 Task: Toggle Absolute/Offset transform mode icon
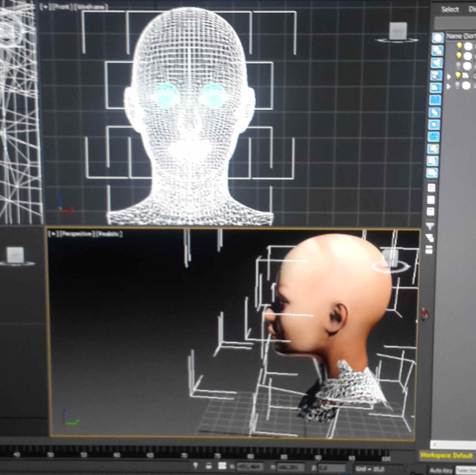pyautogui.click(x=222, y=465)
